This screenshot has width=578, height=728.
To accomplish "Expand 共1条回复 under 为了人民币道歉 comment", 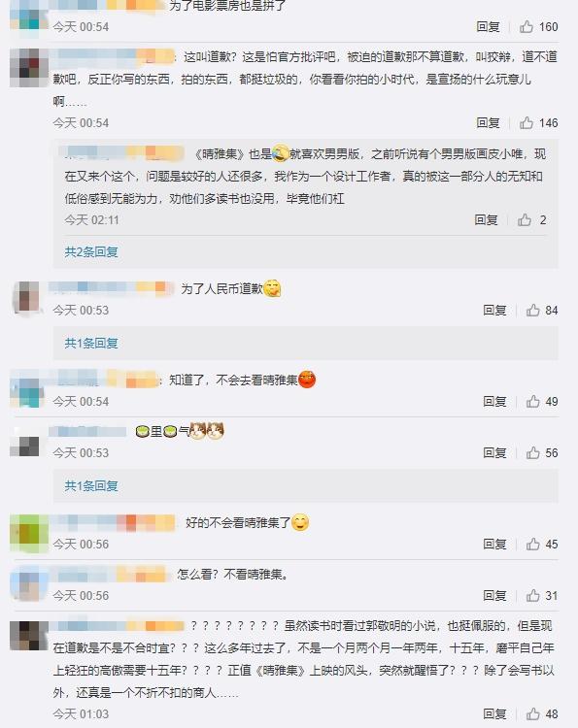I will coord(91,343).
